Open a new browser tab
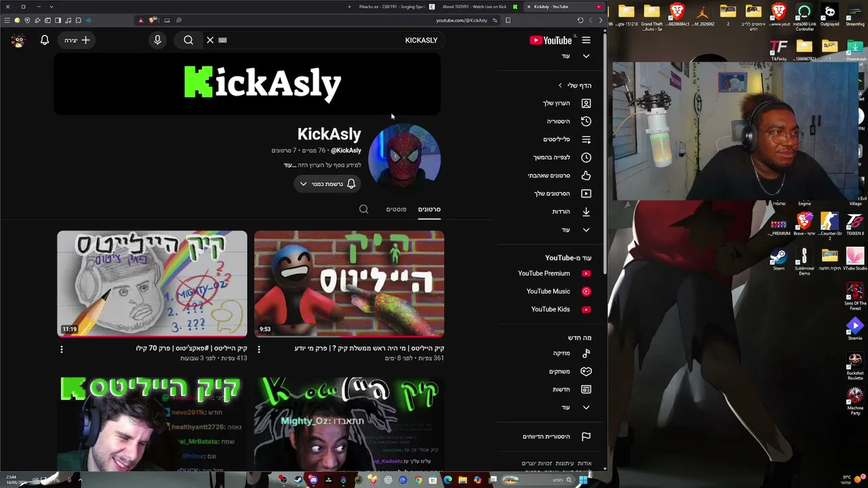Screen dimensions: 868x488 point(349,7)
